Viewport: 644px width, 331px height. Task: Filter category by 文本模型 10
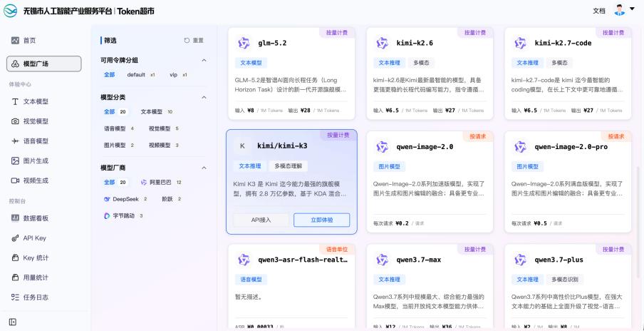tap(157, 112)
